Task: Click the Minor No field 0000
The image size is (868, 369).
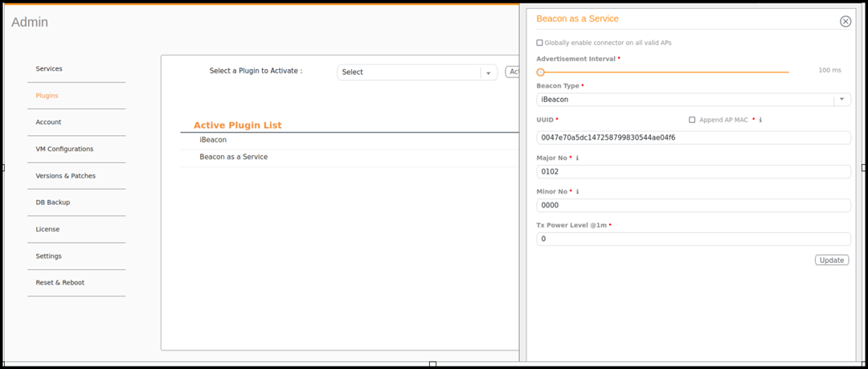Action: 694,206
